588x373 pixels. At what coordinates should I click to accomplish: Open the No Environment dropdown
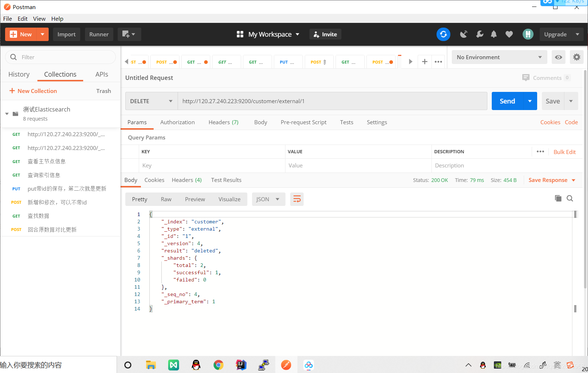(x=499, y=57)
